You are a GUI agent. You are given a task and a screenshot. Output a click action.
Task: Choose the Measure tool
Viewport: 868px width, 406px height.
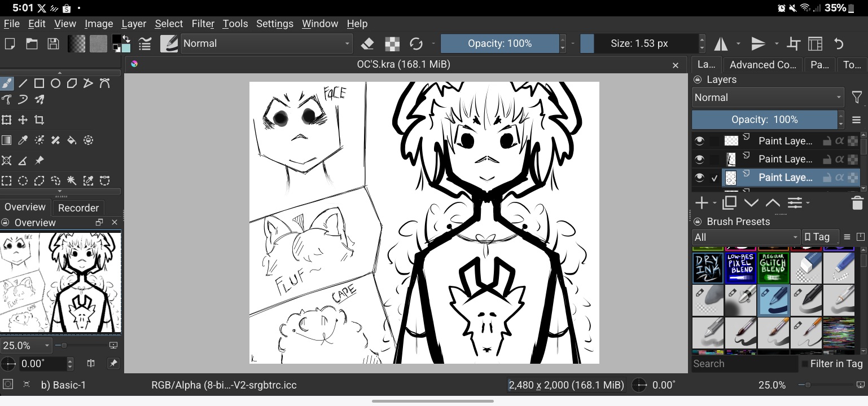tap(23, 161)
